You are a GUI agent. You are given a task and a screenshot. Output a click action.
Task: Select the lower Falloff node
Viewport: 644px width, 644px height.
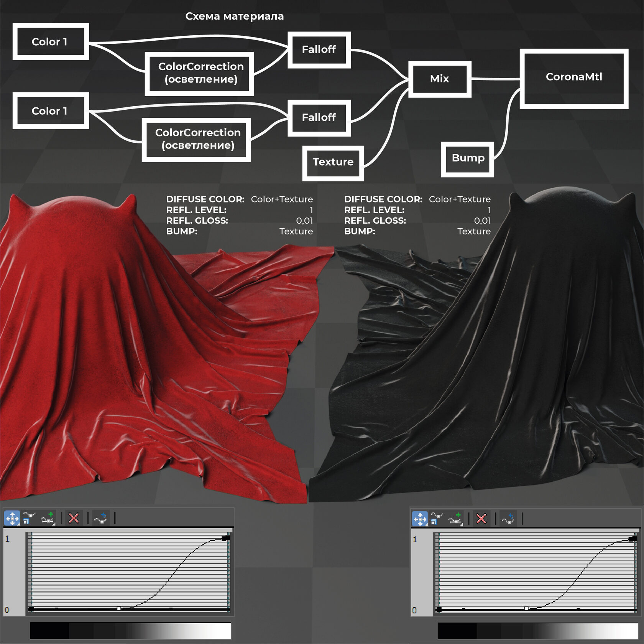point(319,118)
